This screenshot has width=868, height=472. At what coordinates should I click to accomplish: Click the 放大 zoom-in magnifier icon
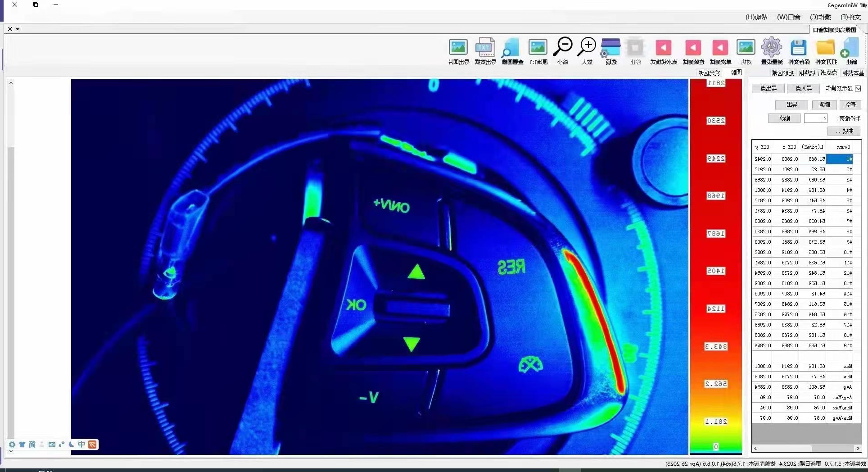[x=587, y=47]
